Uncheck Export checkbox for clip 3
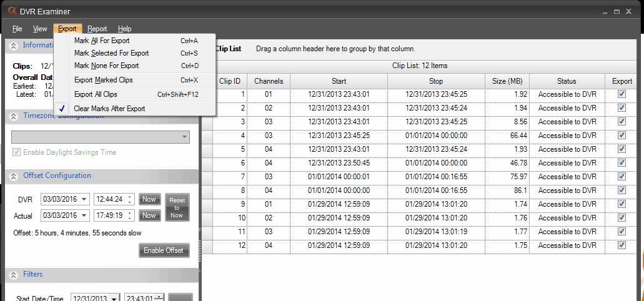Viewport: 644px width, 301px height. 622,122
